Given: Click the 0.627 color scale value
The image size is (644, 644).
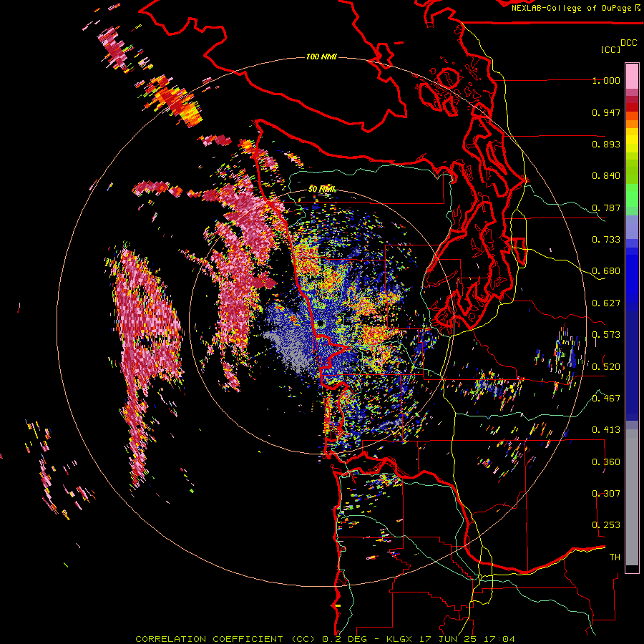Looking at the screenshot, I should [606, 303].
